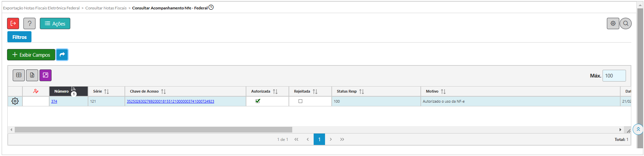
Task: Click the Máx. records input field
Action: click(614, 76)
